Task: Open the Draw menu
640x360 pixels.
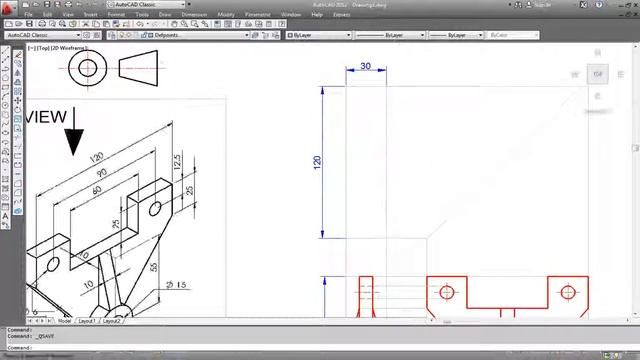Action: click(x=165, y=14)
